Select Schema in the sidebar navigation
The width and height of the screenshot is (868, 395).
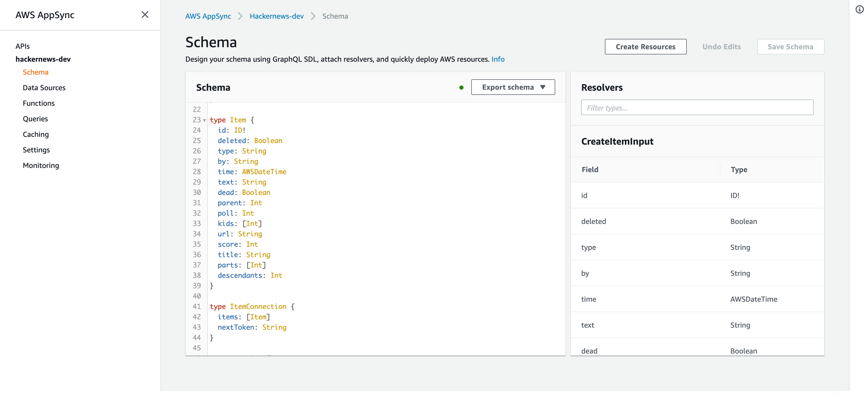[36, 72]
